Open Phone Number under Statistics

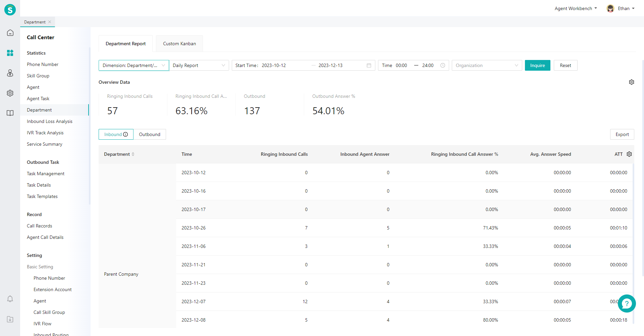tap(43, 64)
